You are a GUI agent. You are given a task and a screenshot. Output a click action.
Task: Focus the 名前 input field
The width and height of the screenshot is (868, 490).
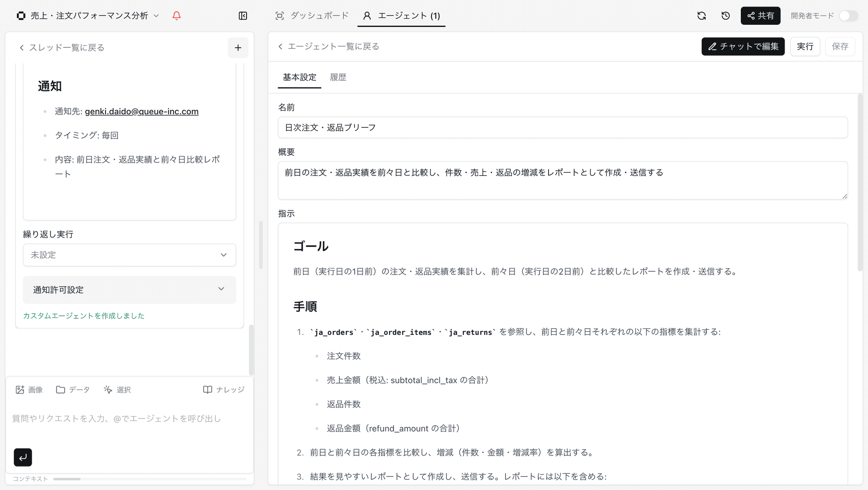pos(562,128)
